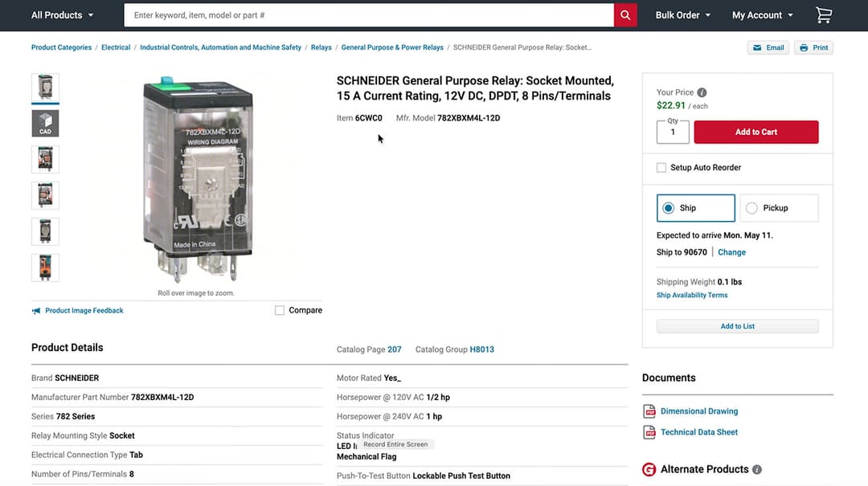868x486 pixels.
Task: Click the Add to List button
Action: tap(737, 327)
